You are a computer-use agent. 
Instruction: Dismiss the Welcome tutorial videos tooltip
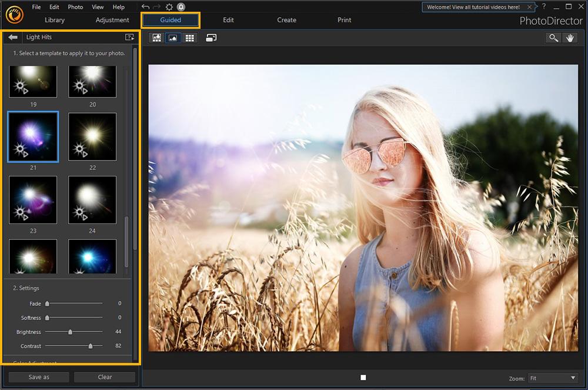click(530, 7)
